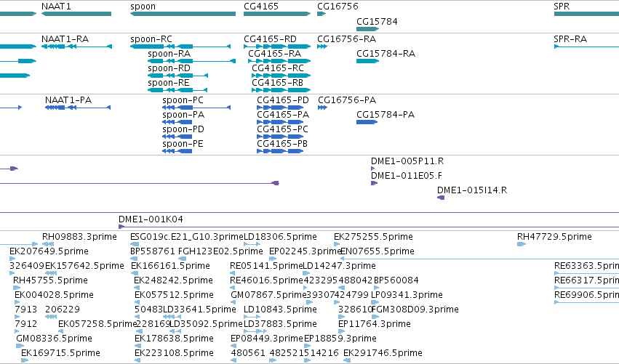Click the RH47729.5prime EST label
Screen dimensions: 619x364
click(x=555, y=237)
